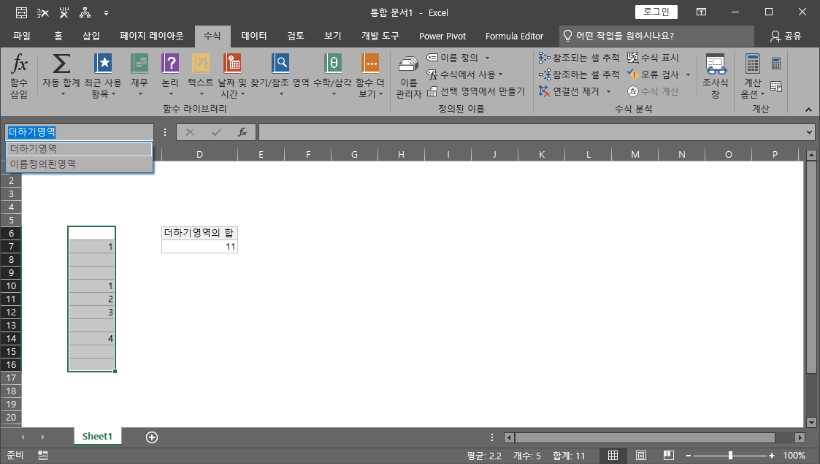This screenshot has width=820, height=464.
Task: Click the 공유 (Share) button
Action: pyautogui.click(x=786, y=36)
